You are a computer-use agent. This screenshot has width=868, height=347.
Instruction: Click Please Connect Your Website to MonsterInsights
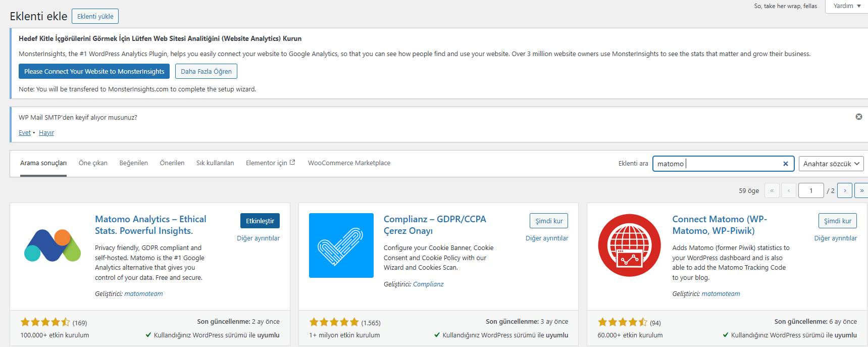pyautogui.click(x=94, y=71)
